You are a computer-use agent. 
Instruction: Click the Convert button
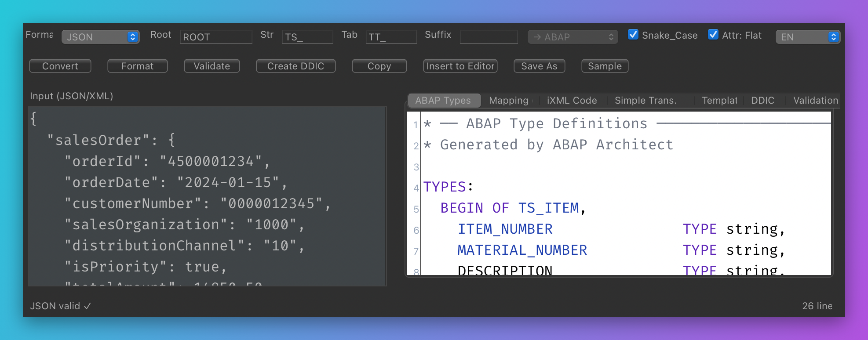pos(60,66)
